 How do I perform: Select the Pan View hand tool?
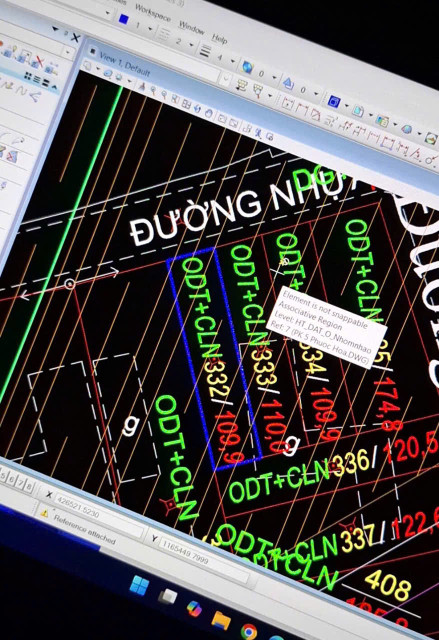[x=208, y=113]
